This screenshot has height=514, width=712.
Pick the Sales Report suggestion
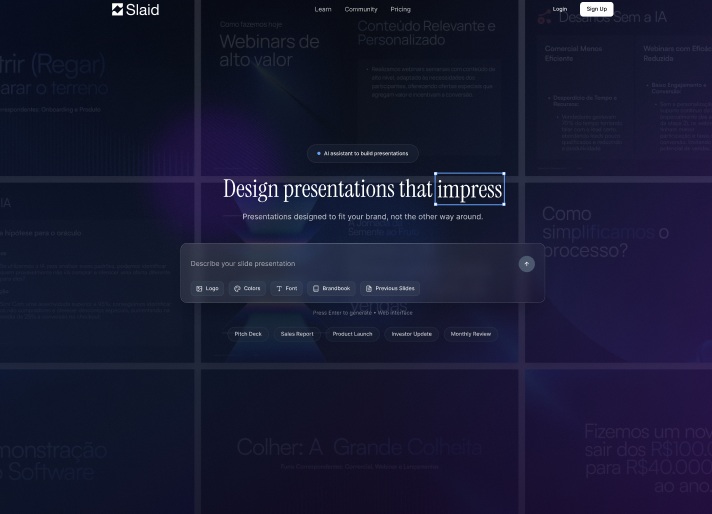(297, 334)
